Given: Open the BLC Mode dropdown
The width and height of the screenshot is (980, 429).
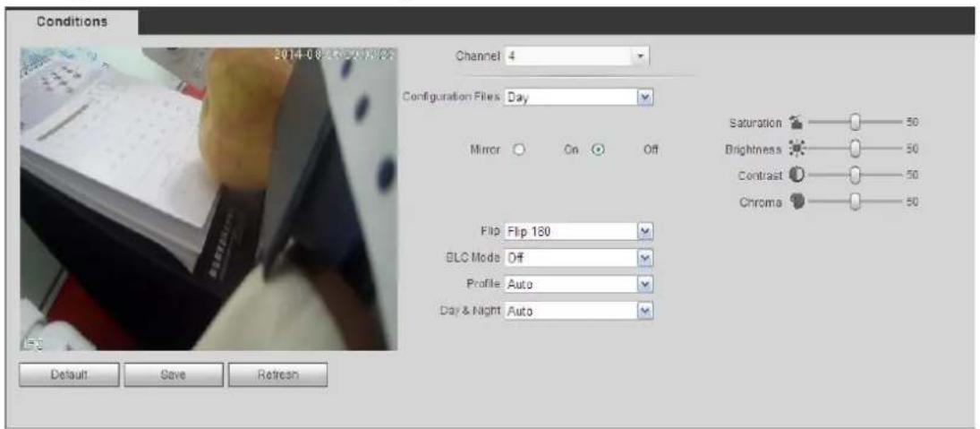Looking at the screenshot, I should click(x=579, y=257).
